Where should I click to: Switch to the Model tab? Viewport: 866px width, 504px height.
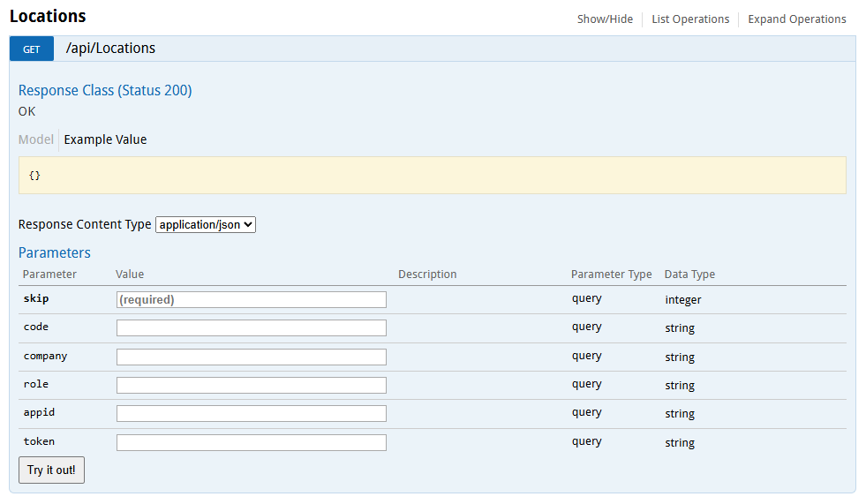(x=36, y=139)
